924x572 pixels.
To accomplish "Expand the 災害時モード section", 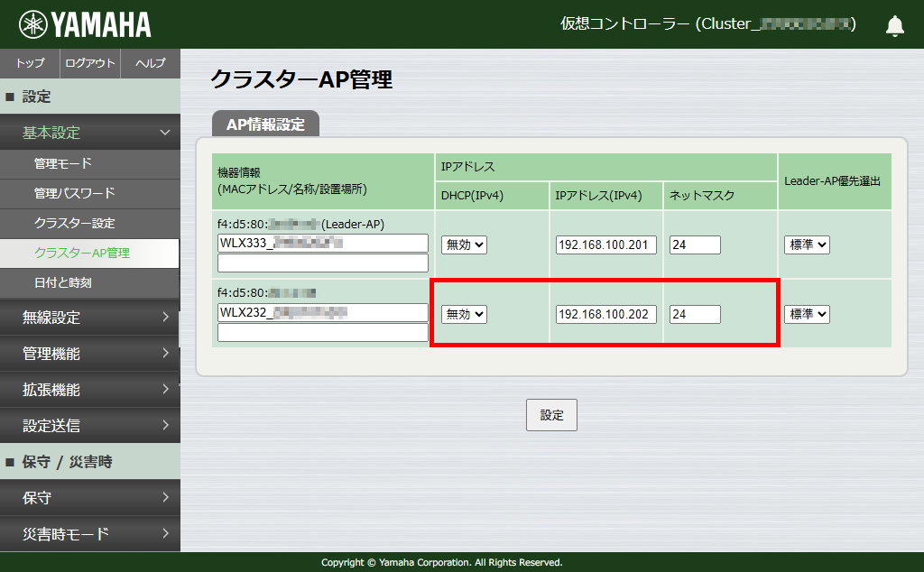I will pyautogui.click(x=90, y=534).
